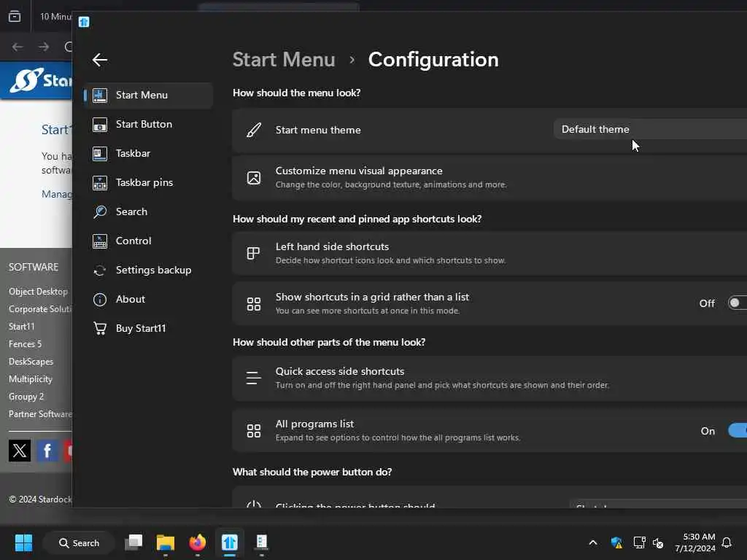Expand Left hand side shortcuts

point(489,253)
